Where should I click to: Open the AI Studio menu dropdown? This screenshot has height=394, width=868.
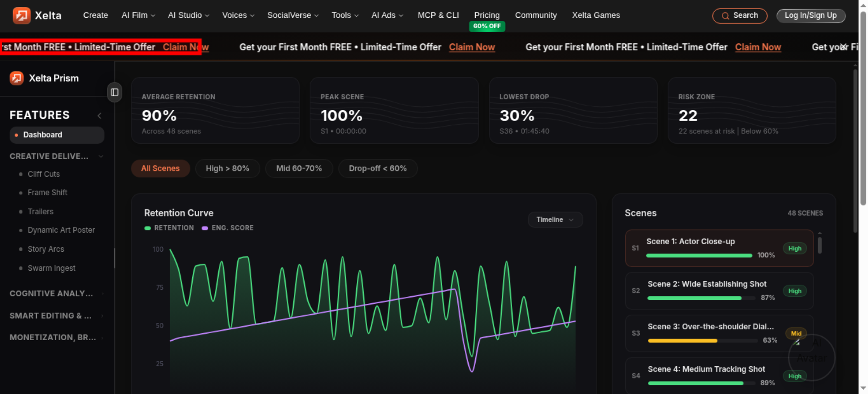188,15
